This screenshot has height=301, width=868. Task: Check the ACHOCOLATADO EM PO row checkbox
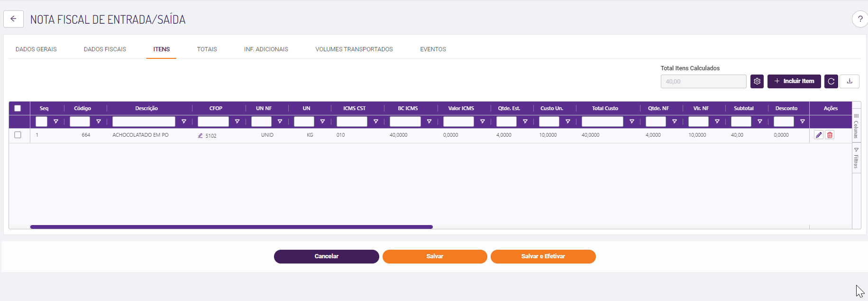[x=18, y=135]
